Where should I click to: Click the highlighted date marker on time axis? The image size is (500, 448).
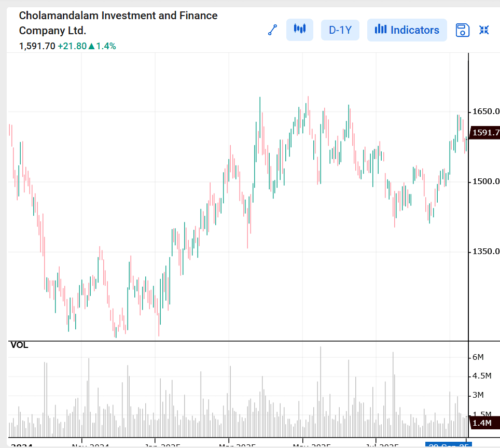(x=448, y=445)
